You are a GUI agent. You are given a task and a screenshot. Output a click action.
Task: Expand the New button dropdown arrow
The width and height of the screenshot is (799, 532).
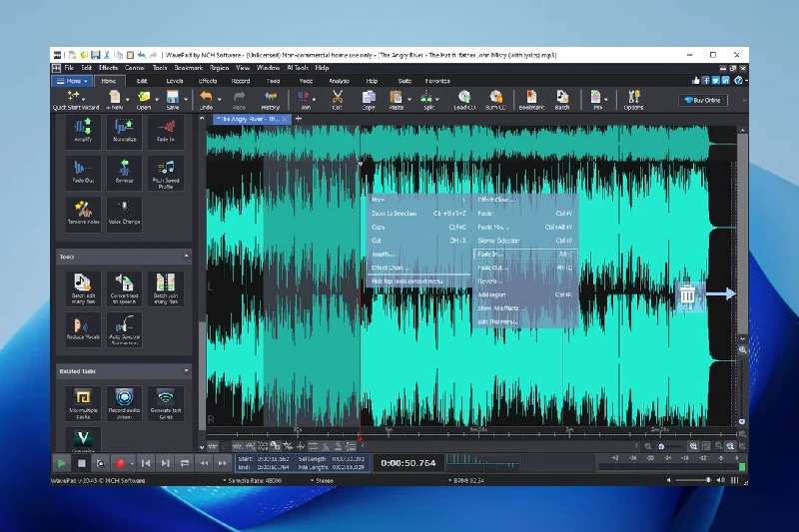(x=128, y=99)
